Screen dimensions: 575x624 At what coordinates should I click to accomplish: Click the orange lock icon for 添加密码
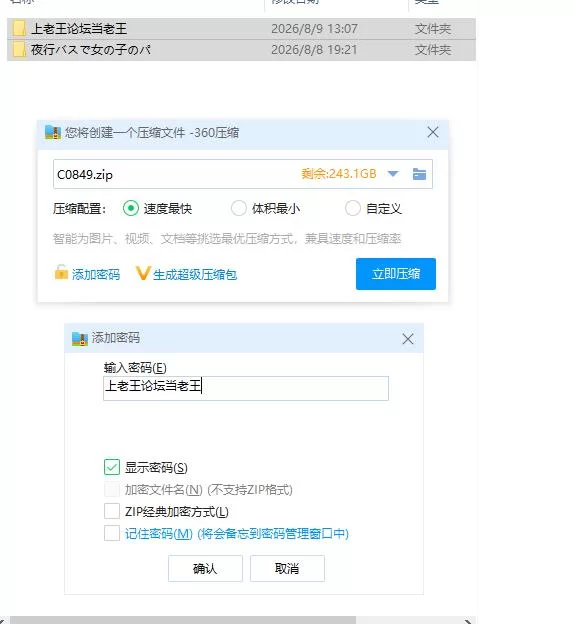point(61,272)
